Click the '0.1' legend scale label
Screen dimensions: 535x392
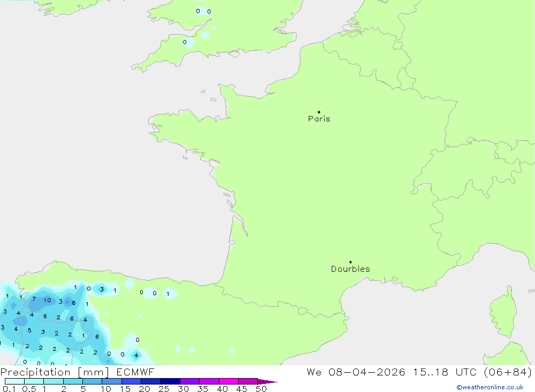(9, 389)
